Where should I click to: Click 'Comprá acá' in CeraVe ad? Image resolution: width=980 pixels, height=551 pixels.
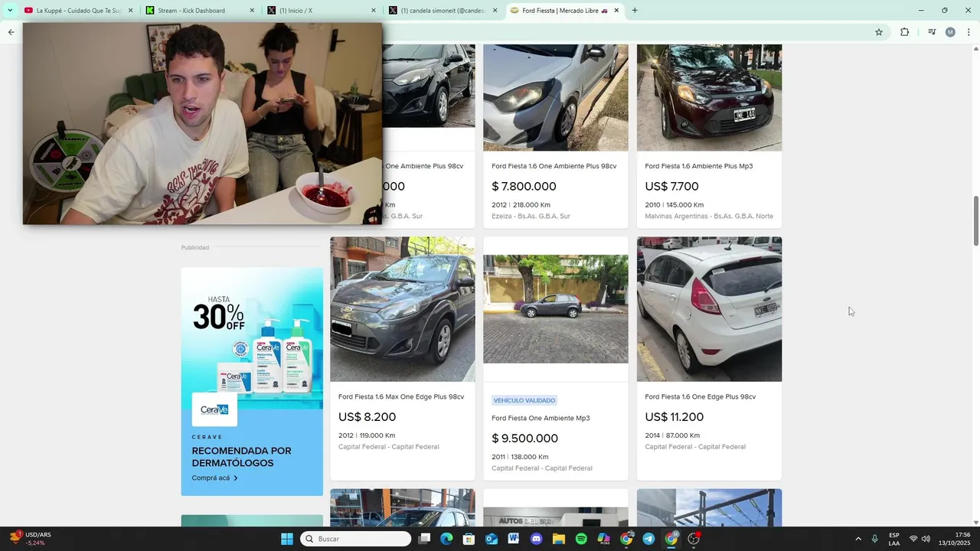214,478
